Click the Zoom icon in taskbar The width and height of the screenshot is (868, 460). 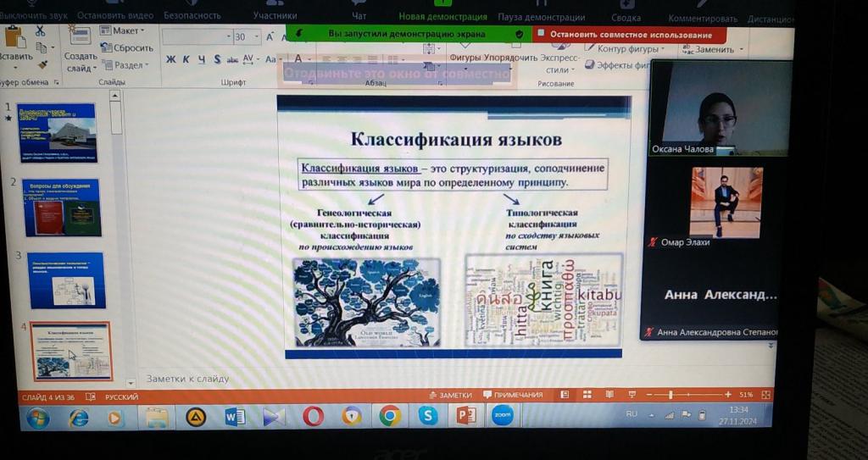502,415
